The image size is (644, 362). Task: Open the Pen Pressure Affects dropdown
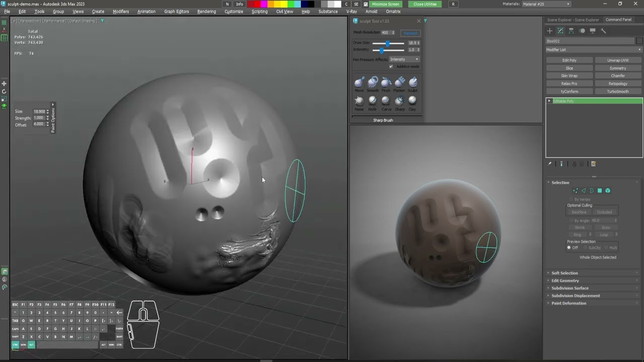(404, 59)
